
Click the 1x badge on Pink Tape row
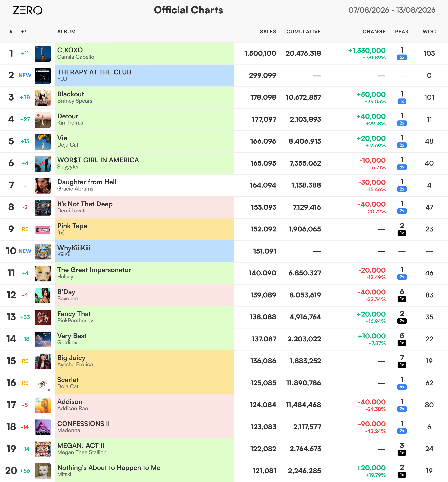pos(402,233)
